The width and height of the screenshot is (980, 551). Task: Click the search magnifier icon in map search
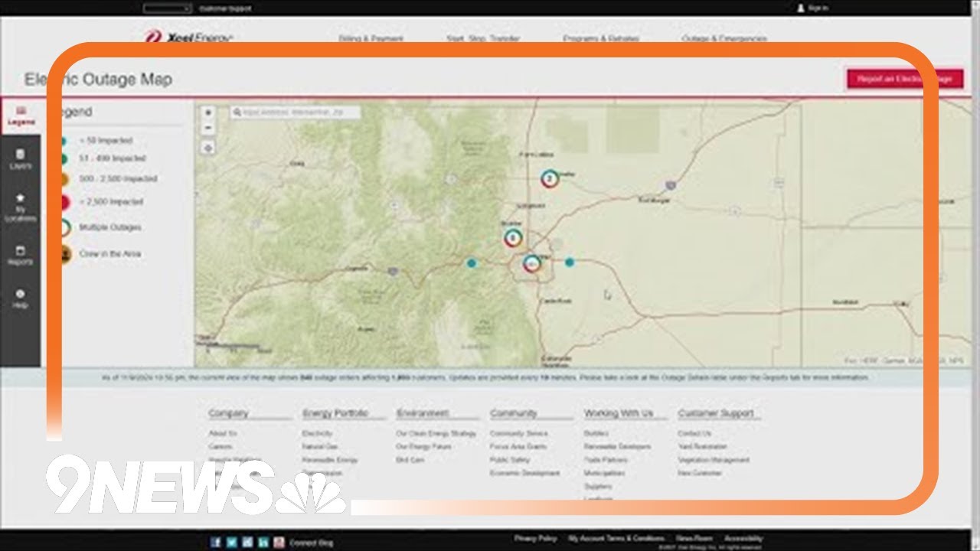(x=237, y=112)
